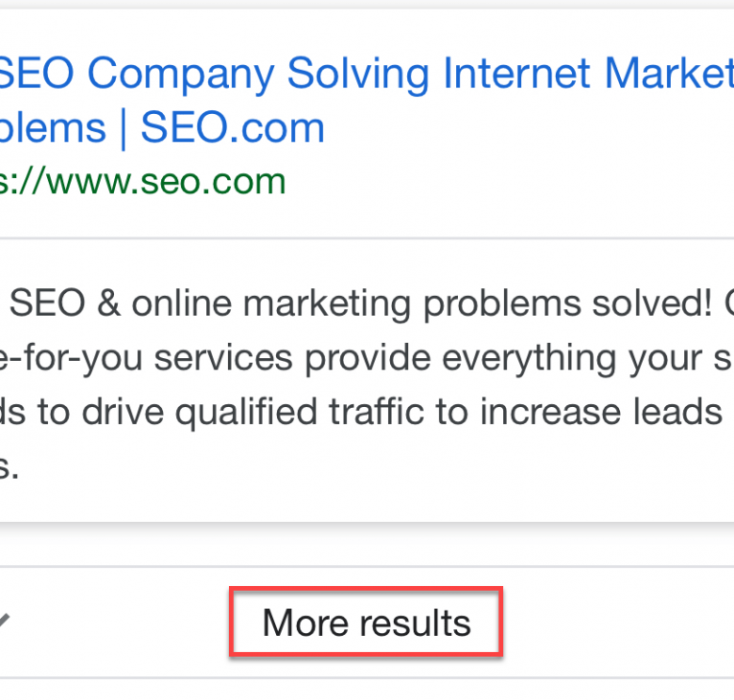Click the SEO.com text in the title
The width and height of the screenshot is (734, 700).
[233, 128]
